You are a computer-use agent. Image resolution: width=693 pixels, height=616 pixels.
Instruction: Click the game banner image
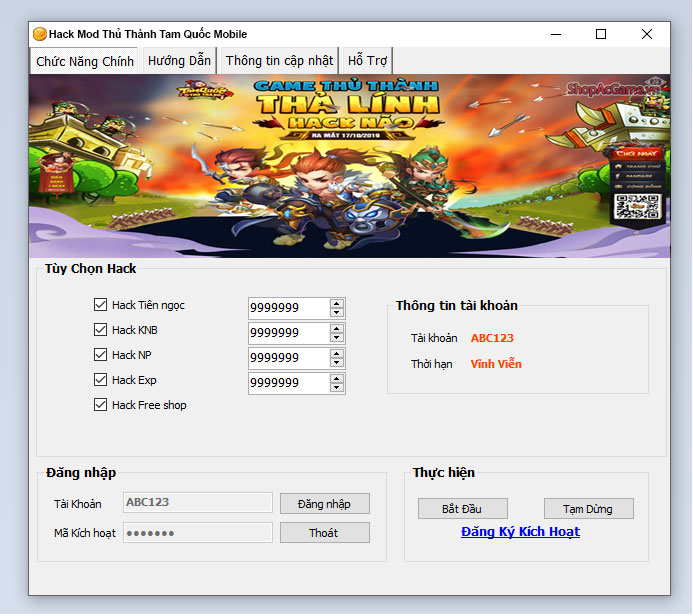coord(350,166)
